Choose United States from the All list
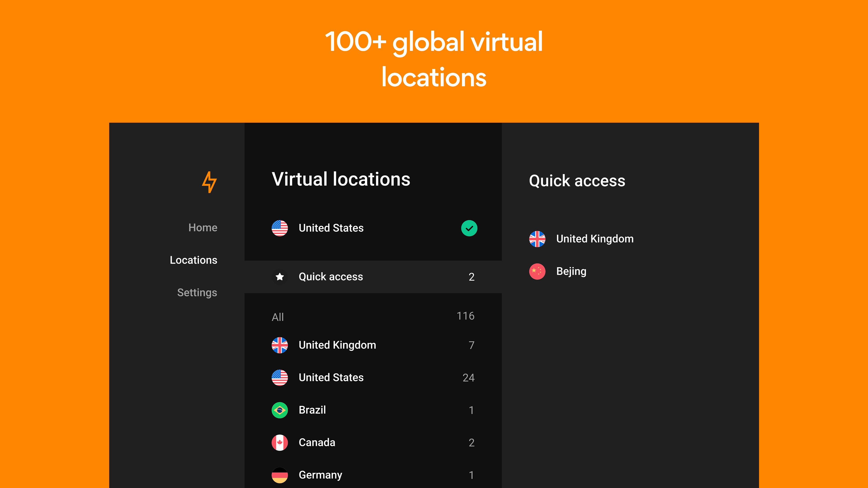Viewport: 868px width, 488px height. 373,378
